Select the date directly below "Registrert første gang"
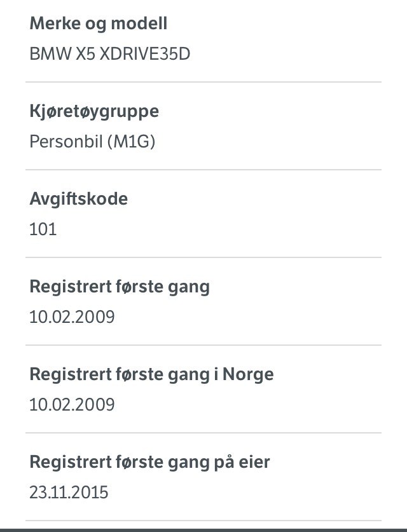 pos(72,317)
